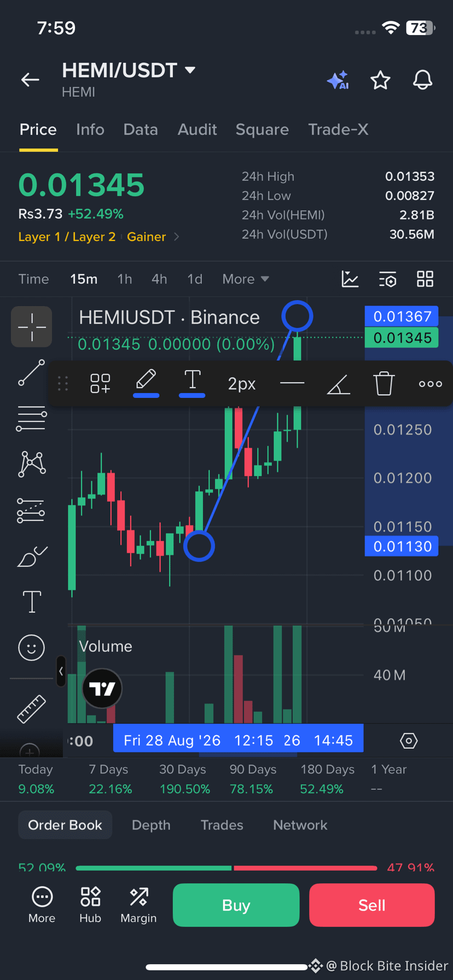Switch to the Network tab

pos(300,825)
